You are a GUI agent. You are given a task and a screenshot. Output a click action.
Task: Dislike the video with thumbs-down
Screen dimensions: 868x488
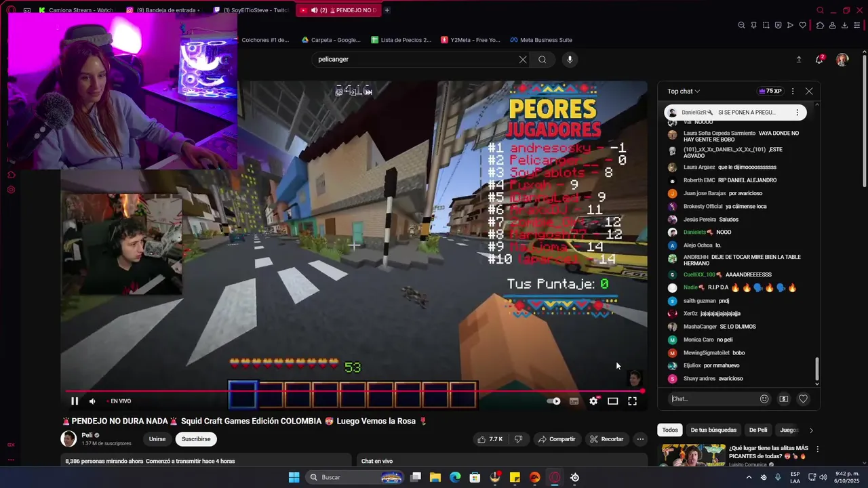pyautogui.click(x=518, y=439)
